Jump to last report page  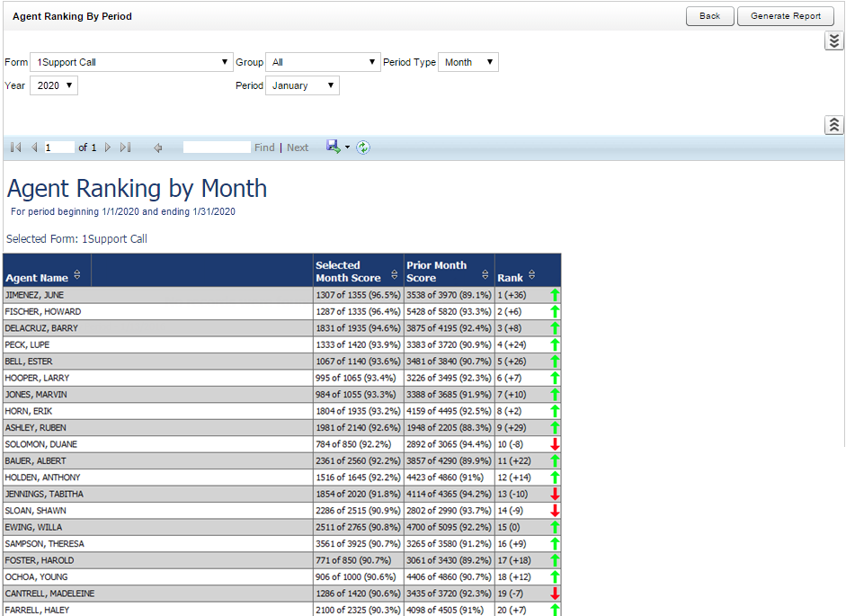click(x=126, y=147)
